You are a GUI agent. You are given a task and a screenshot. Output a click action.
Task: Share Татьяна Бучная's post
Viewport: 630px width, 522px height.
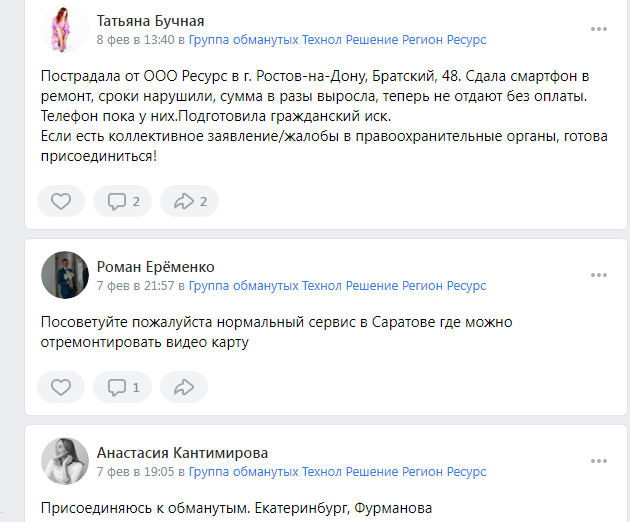click(x=189, y=201)
